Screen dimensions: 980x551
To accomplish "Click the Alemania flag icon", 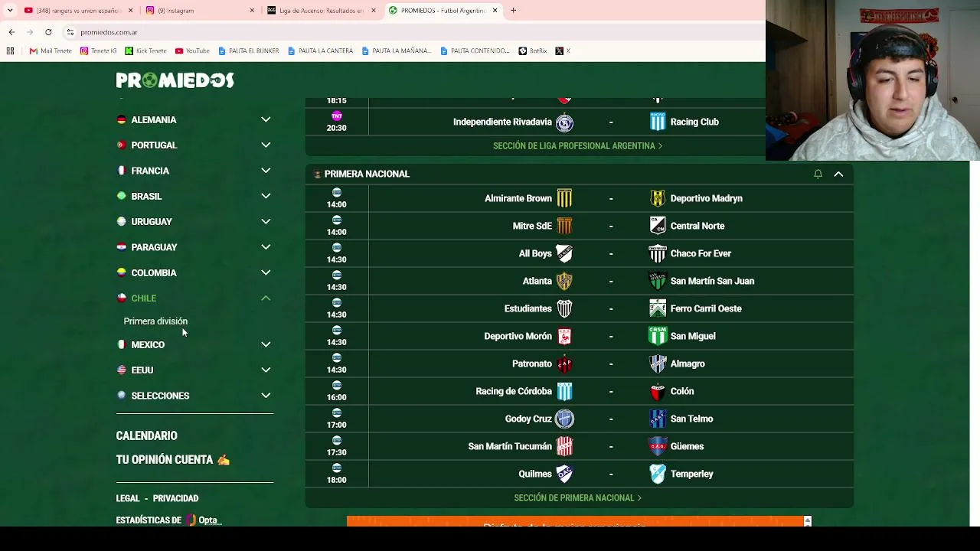I will (121, 119).
